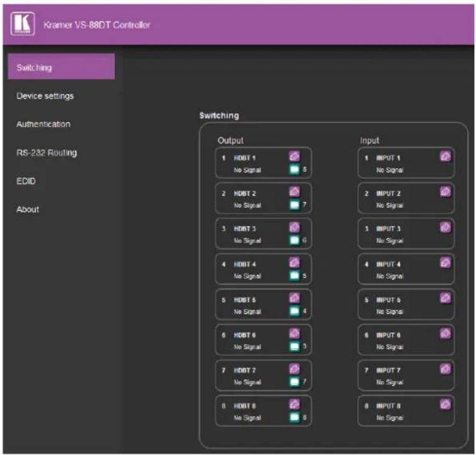The image size is (476, 455).
Task: Select the HDBT 1 output label
Action: pos(245,158)
